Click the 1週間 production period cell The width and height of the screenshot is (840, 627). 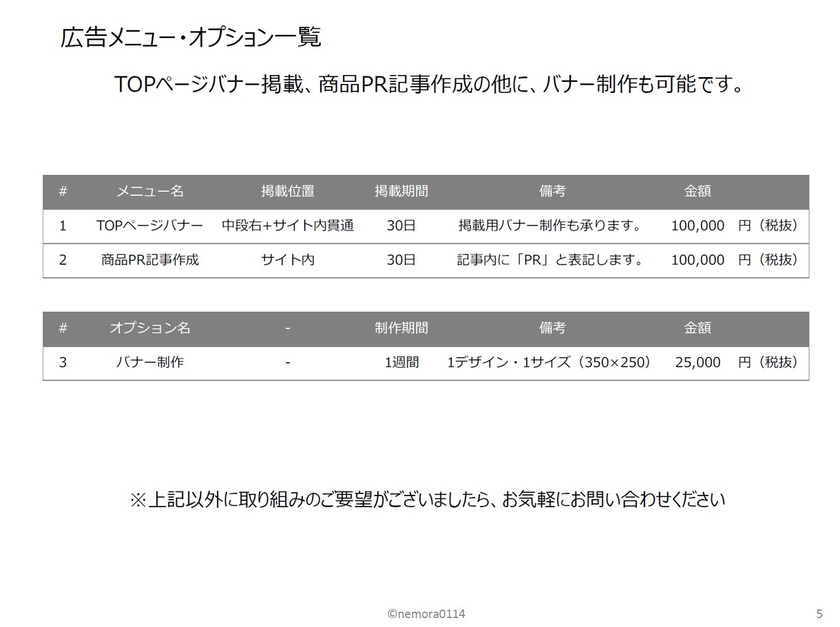[401, 362]
